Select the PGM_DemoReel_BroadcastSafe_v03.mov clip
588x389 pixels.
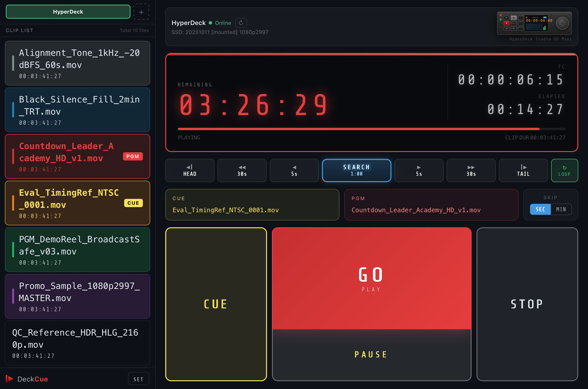tap(78, 250)
